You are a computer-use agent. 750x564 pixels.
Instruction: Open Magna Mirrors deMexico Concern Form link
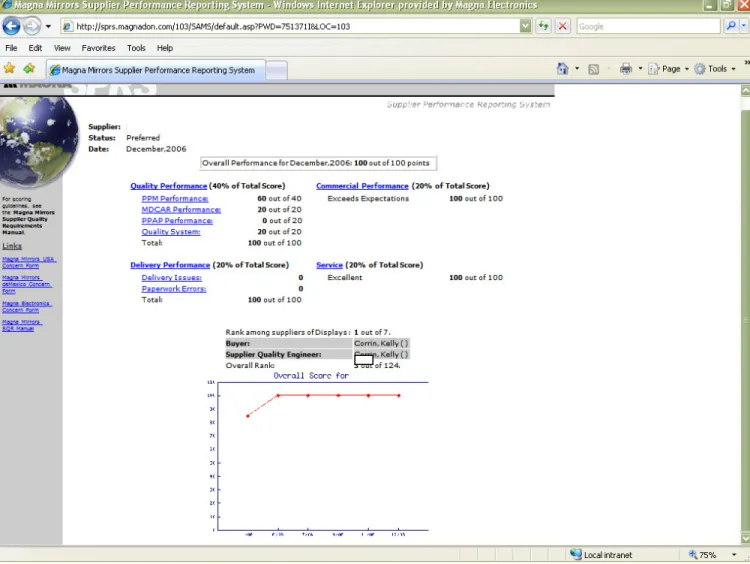26,284
